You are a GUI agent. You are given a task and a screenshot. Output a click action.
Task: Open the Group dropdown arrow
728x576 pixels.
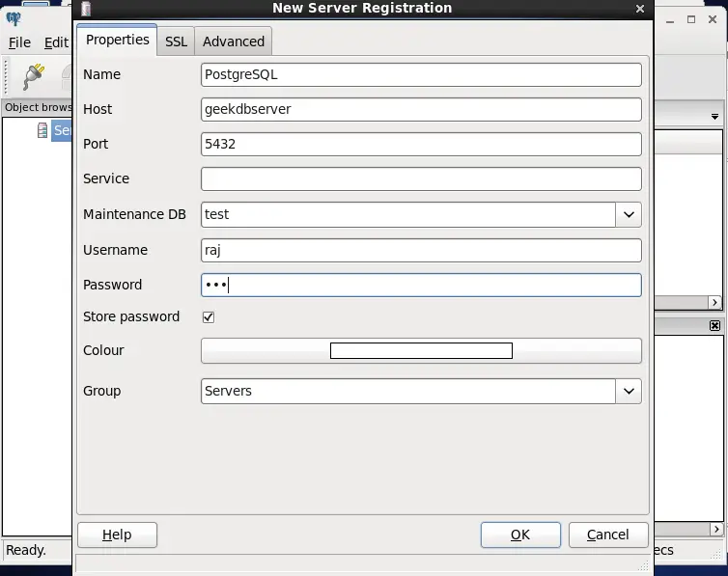click(629, 392)
